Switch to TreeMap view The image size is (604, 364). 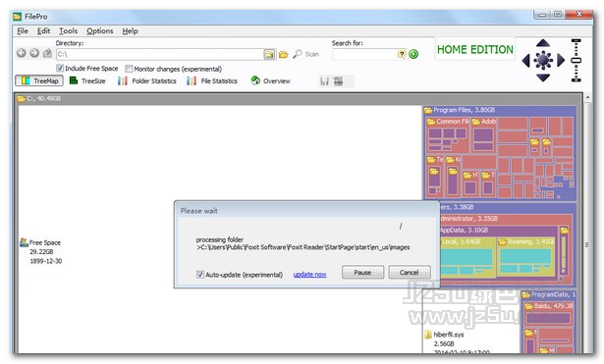click(39, 80)
